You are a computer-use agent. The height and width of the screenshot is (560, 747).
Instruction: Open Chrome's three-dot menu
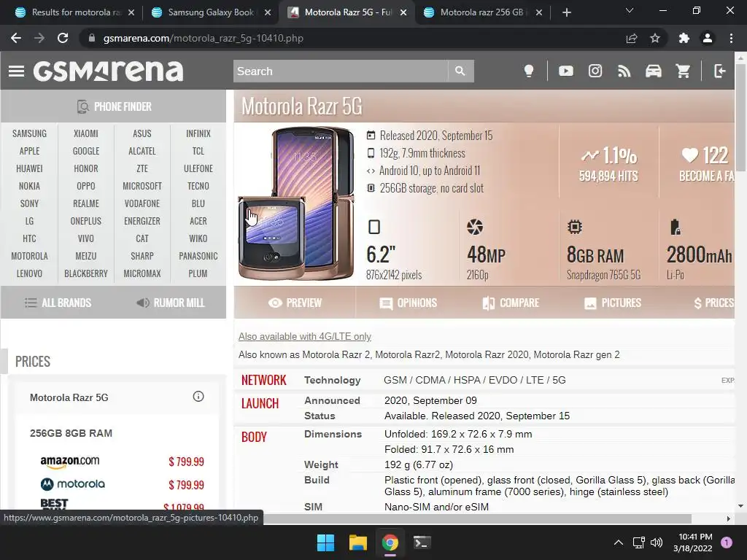coord(731,38)
